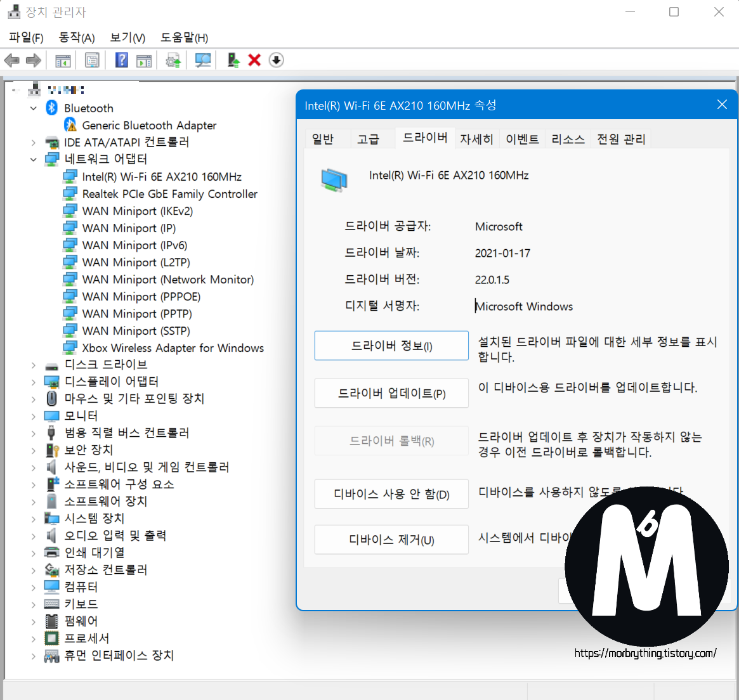Click the 키보드 category icon
The width and height of the screenshot is (739, 700).
click(x=51, y=604)
